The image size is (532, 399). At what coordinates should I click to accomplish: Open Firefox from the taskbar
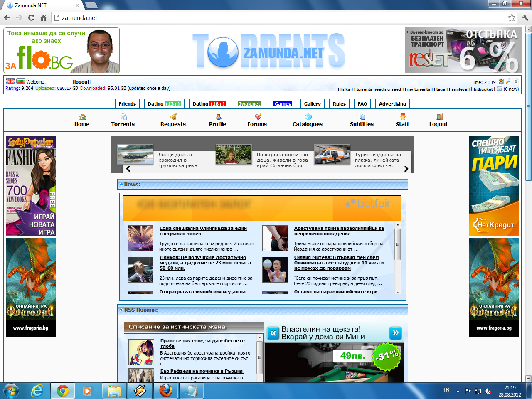tap(165, 391)
